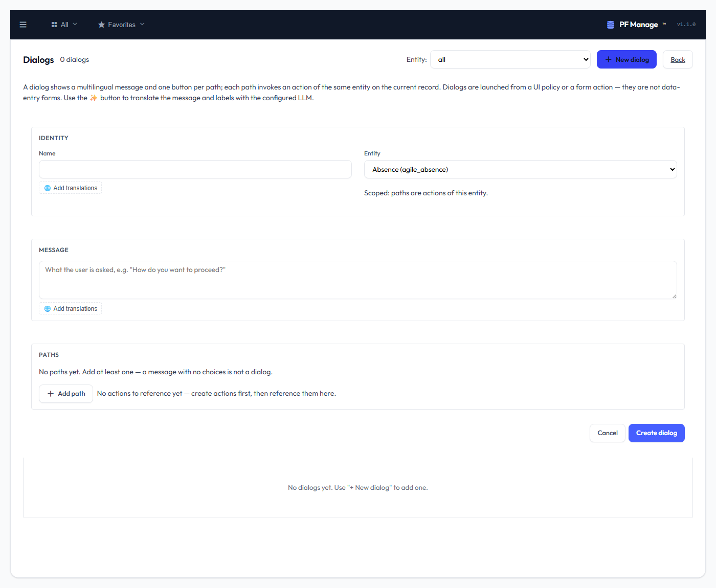Viewport: 716px width, 588px height.
Task: Click the v1.1.0 version label
Action: coord(686,25)
